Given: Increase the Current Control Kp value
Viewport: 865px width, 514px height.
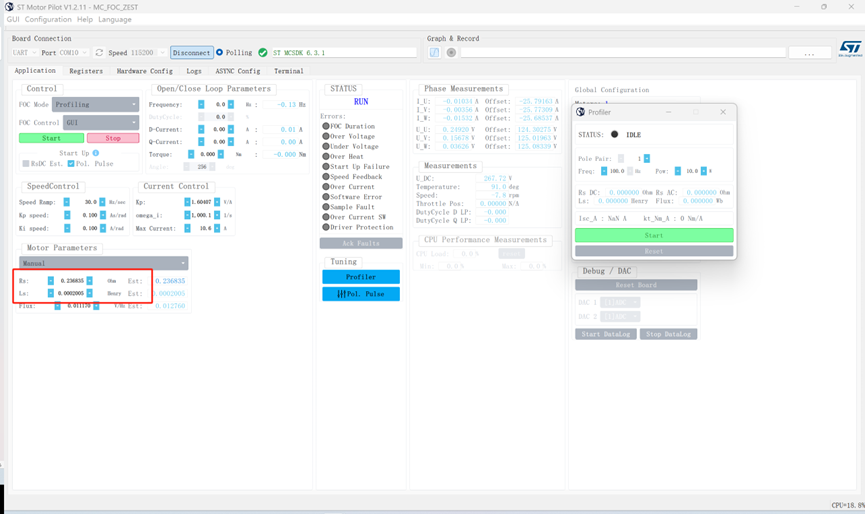Looking at the screenshot, I should pos(217,202).
